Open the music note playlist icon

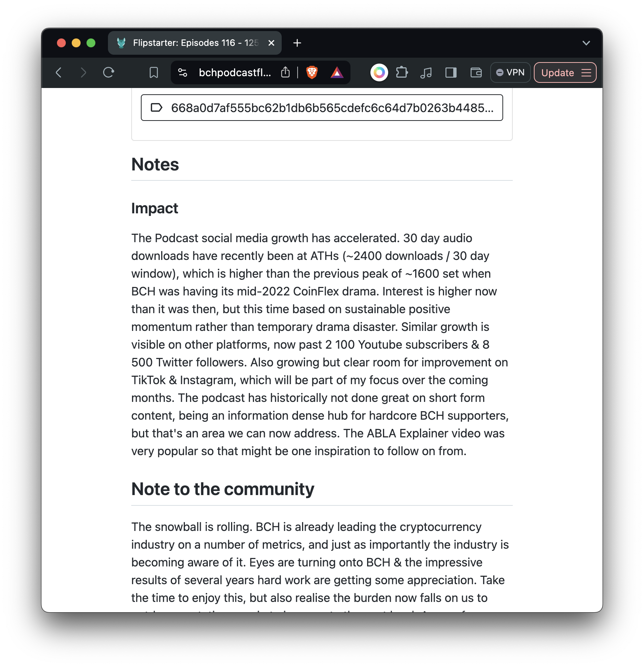(426, 72)
